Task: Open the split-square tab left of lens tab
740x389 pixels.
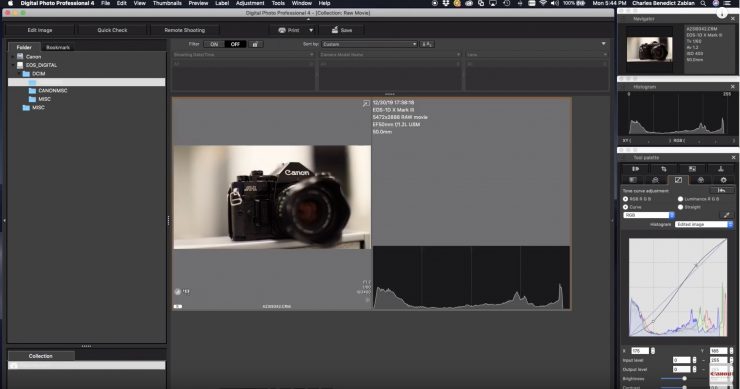Action: (x=632, y=180)
